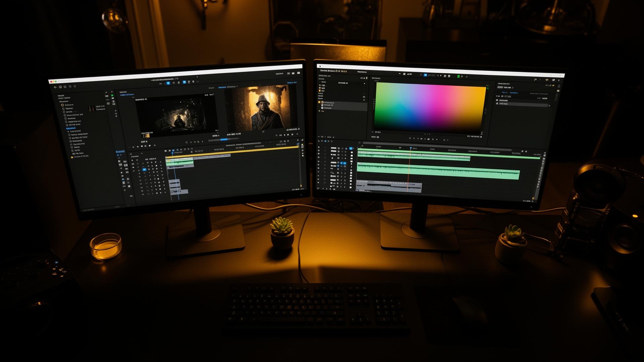Click the back arrow on left monitor's toolbar
This screenshot has width=644, height=362.
click(x=55, y=87)
